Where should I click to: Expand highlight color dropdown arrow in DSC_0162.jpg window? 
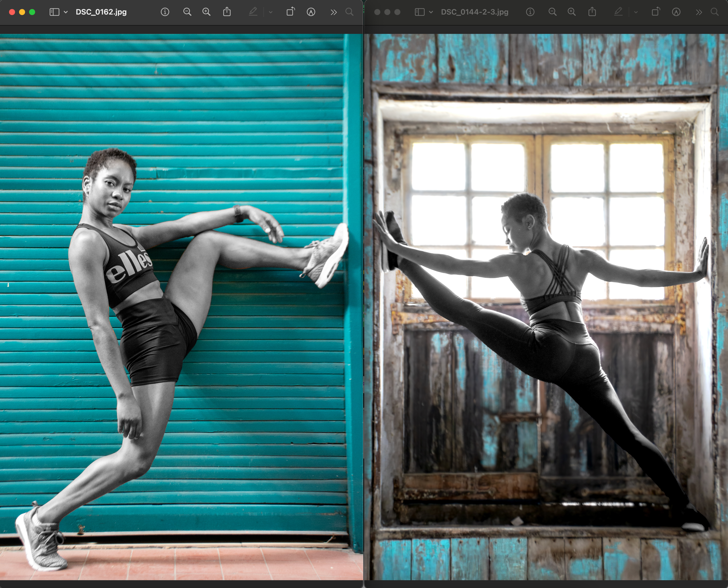click(x=271, y=12)
